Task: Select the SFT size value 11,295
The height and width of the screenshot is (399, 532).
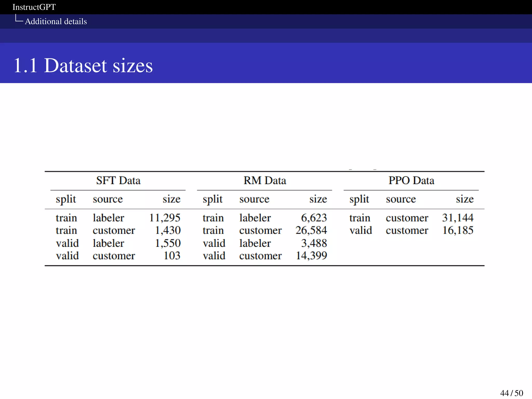Action: [x=165, y=218]
